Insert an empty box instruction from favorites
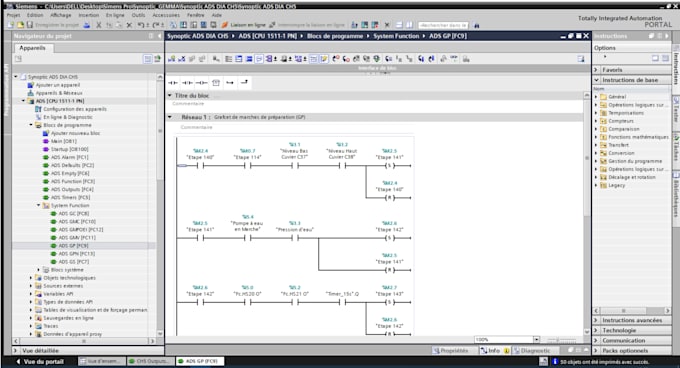 [x=216, y=82]
